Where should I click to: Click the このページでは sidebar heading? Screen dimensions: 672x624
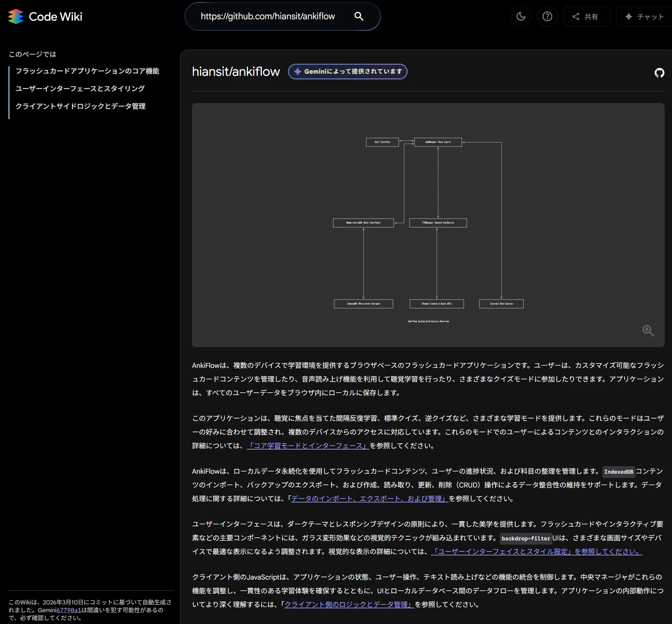[x=33, y=54]
